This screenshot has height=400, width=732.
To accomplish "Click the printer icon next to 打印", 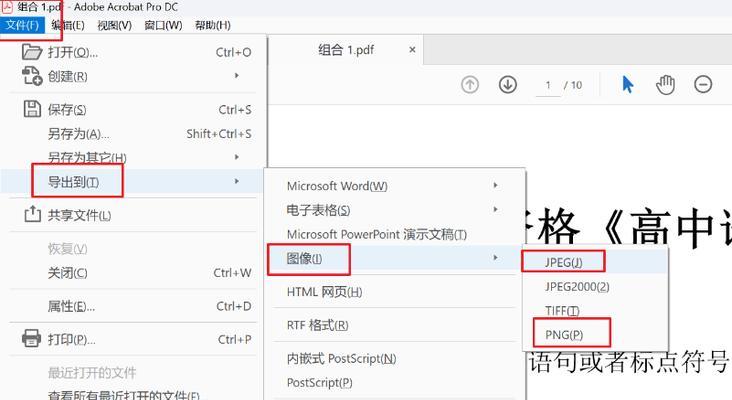I will click(x=31, y=338).
